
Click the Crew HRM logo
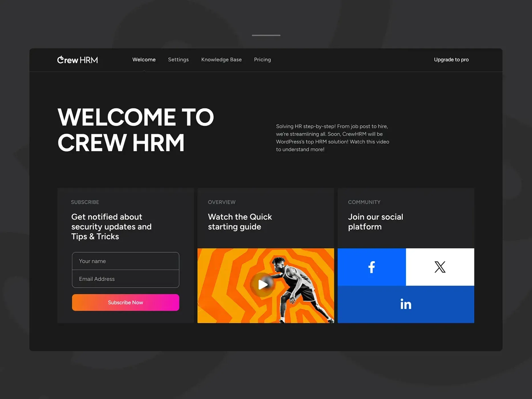coord(78,60)
